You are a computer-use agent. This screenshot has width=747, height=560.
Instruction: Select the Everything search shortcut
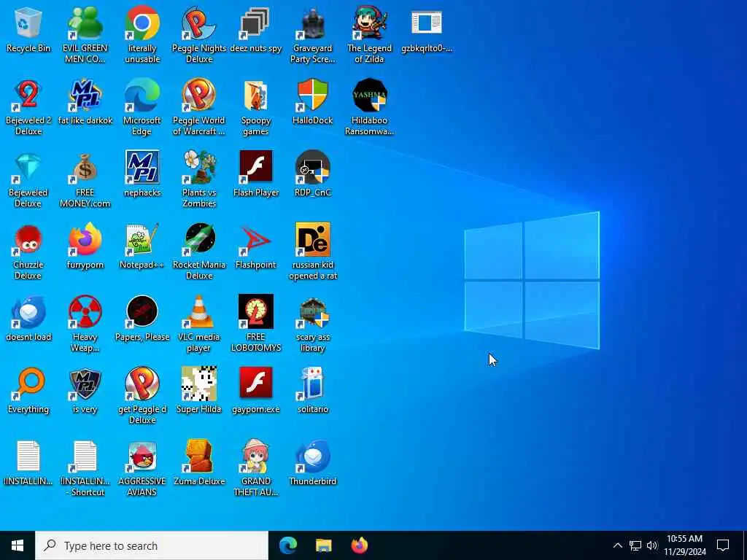[28, 384]
